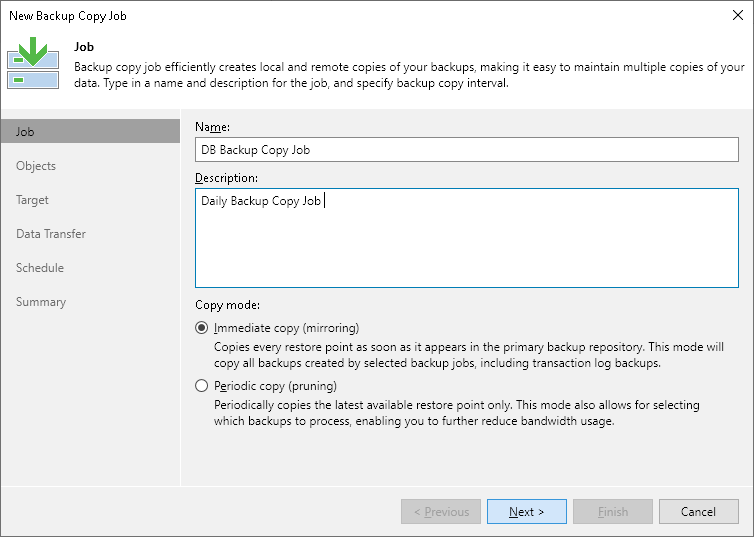
Task: Close the New Backup Copy Job dialog
Action: (x=735, y=16)
